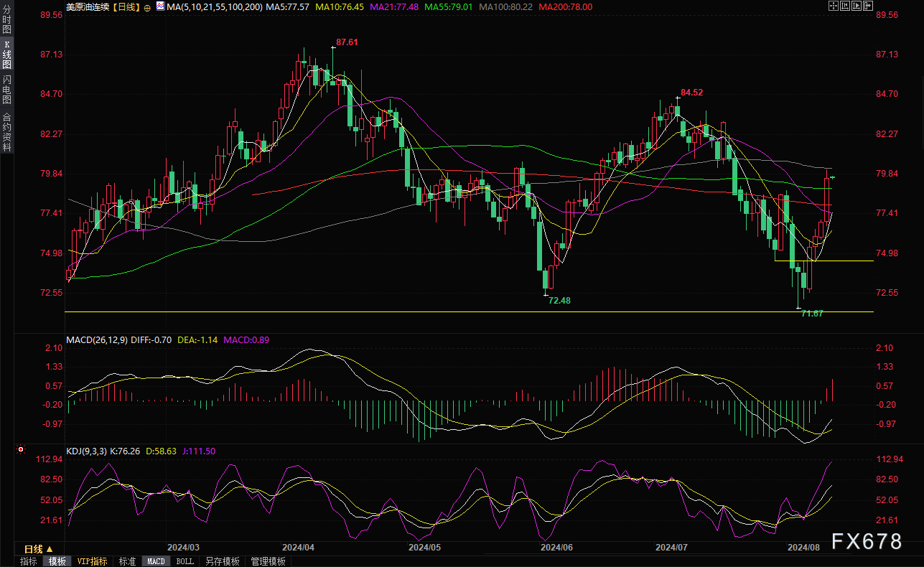Click the MA indicator chart icon
The height and width of the screenshot is (567, 924).
click(x=159, y=6)
